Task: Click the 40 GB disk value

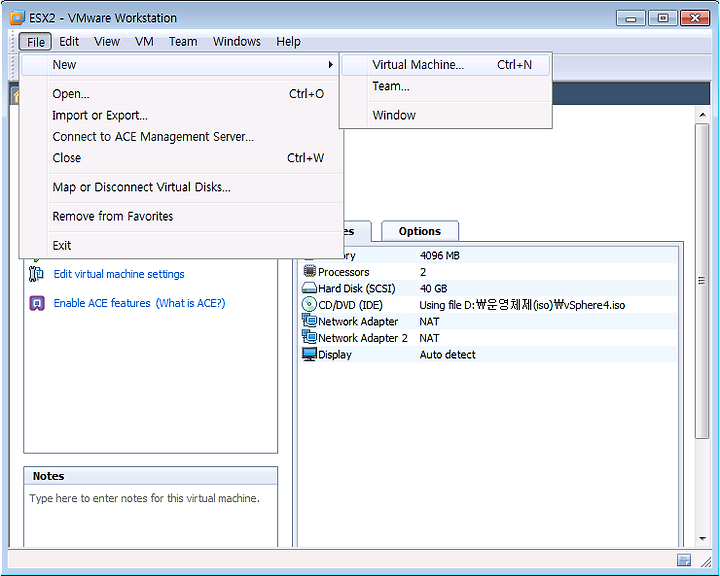Action: coord(433,288)
